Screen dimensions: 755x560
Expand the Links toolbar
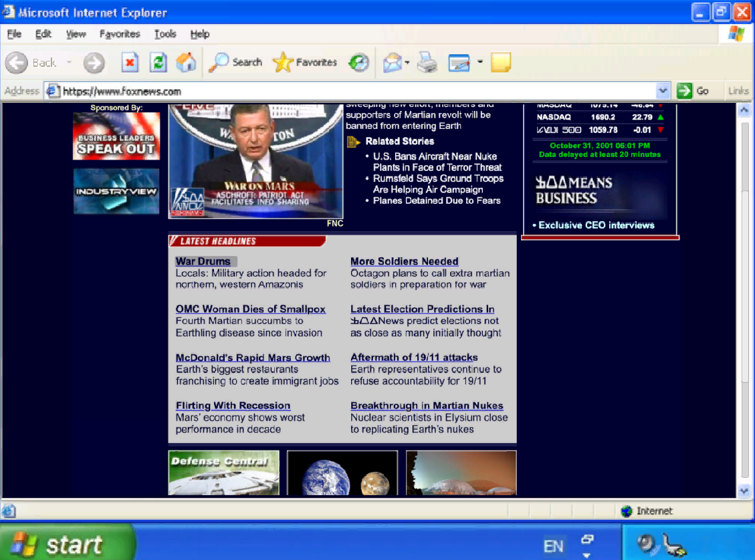(x=738, y=90)
